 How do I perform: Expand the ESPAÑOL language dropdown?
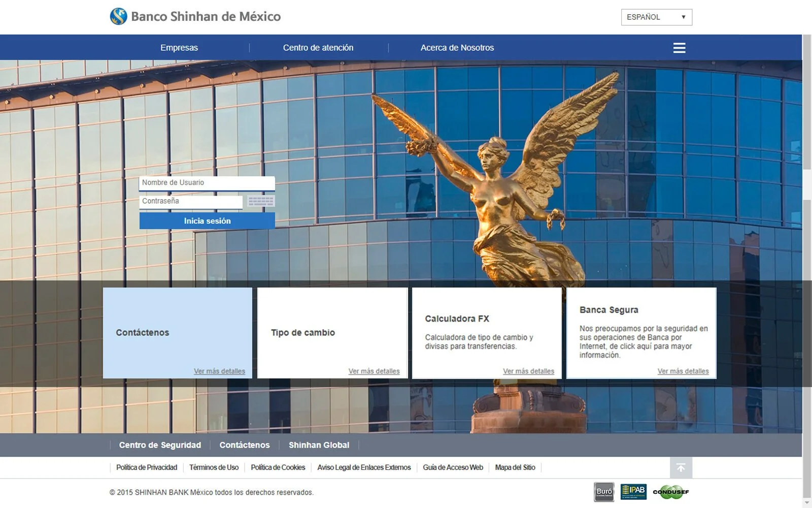pos(656,17)
